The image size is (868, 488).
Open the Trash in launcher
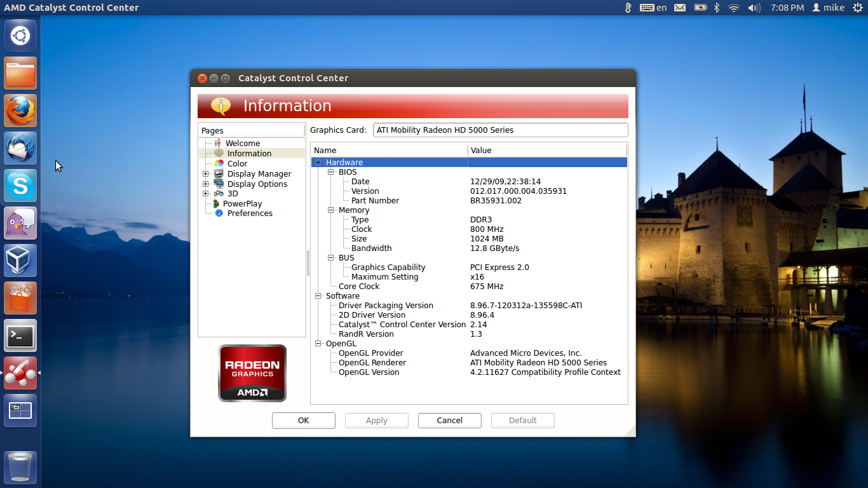(20, 467)
